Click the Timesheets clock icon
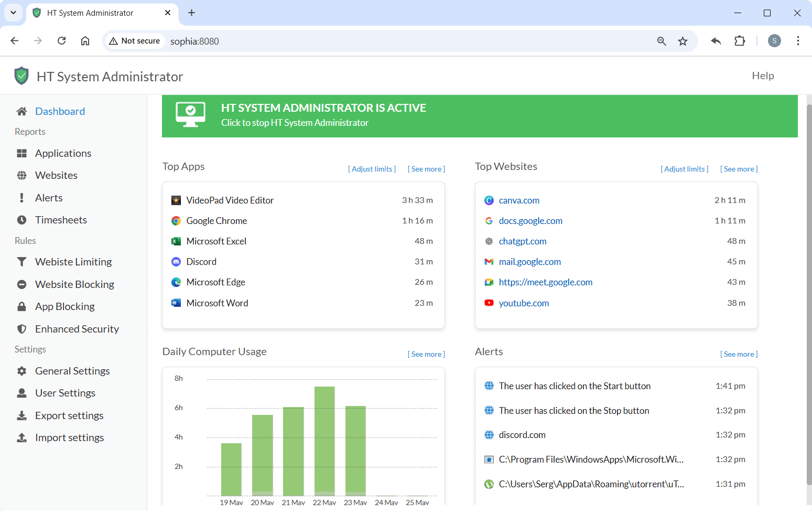812x513 pixels. click(21, 220)
